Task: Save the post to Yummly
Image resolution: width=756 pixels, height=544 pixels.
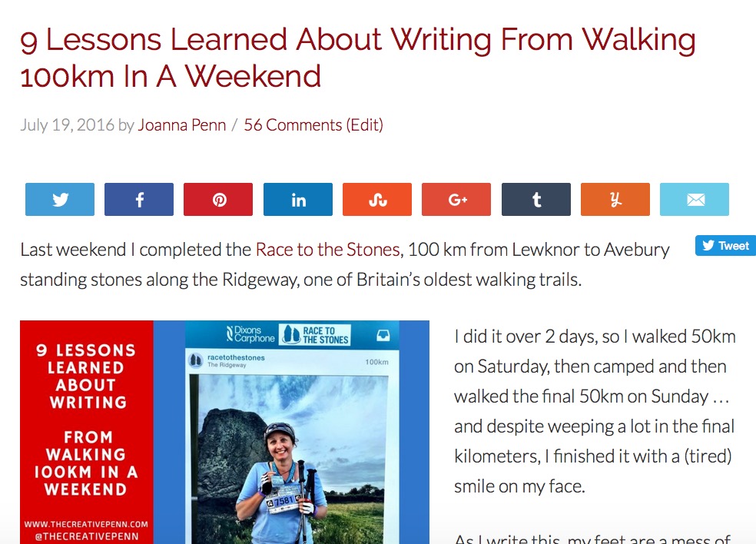Action: [615, 199]
